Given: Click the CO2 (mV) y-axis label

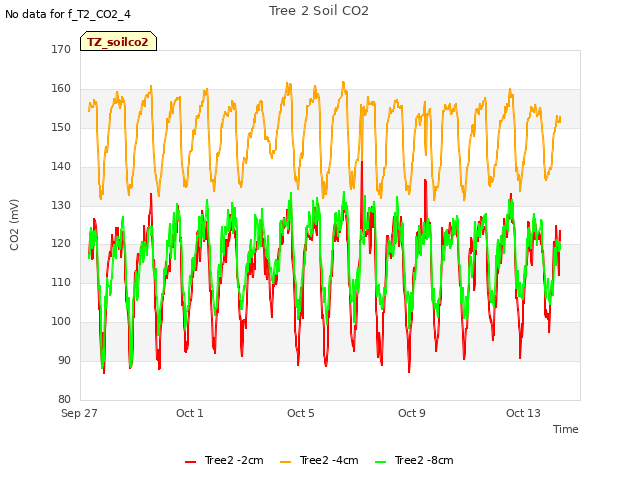Looking at the screenshot, I should pos(14,224).
